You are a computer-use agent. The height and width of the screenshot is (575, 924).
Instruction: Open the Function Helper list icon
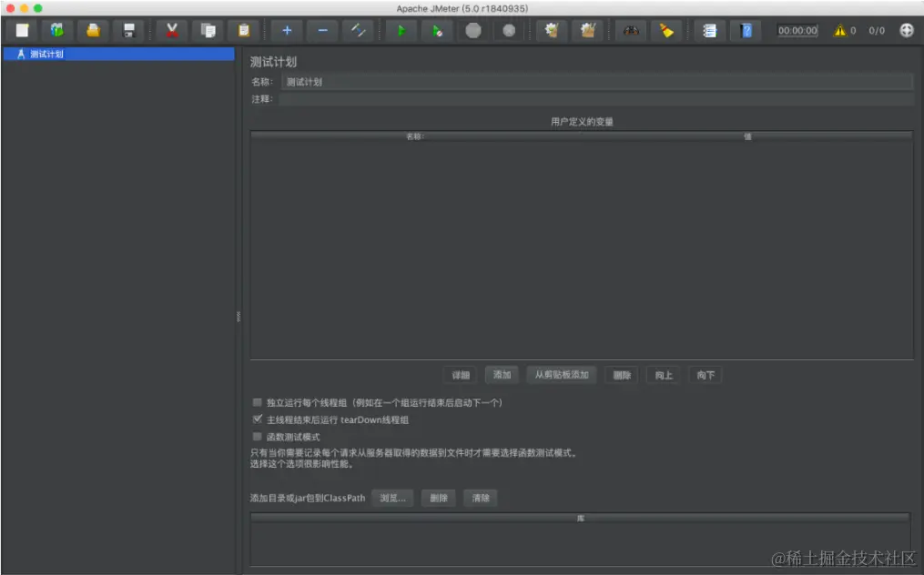click(709, 30)
